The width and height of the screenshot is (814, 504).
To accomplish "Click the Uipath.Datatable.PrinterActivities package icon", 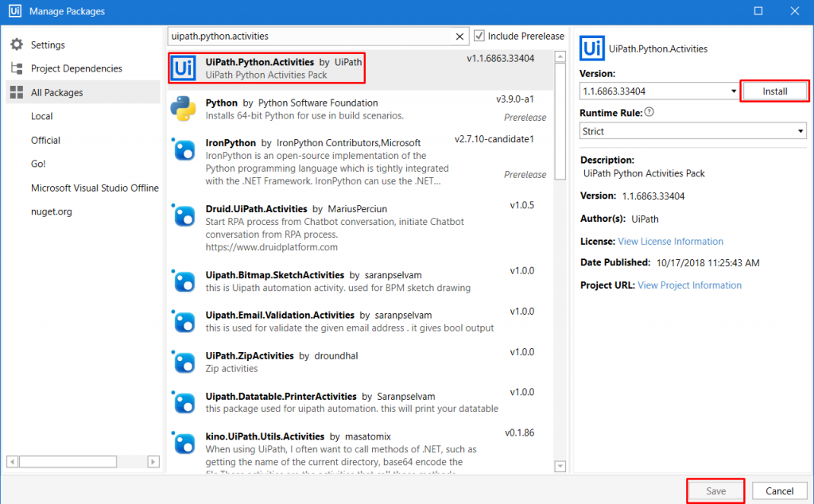I will click(x=184, y=403).
